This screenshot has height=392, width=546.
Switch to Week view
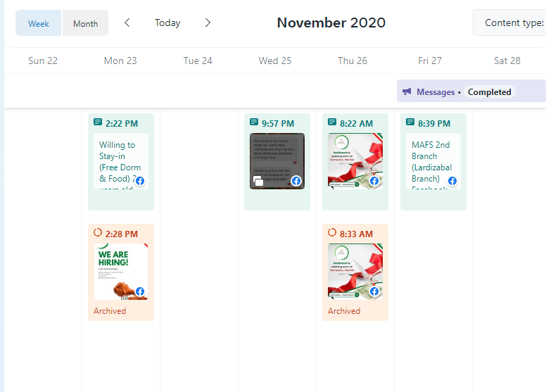[x=38, y=23]
